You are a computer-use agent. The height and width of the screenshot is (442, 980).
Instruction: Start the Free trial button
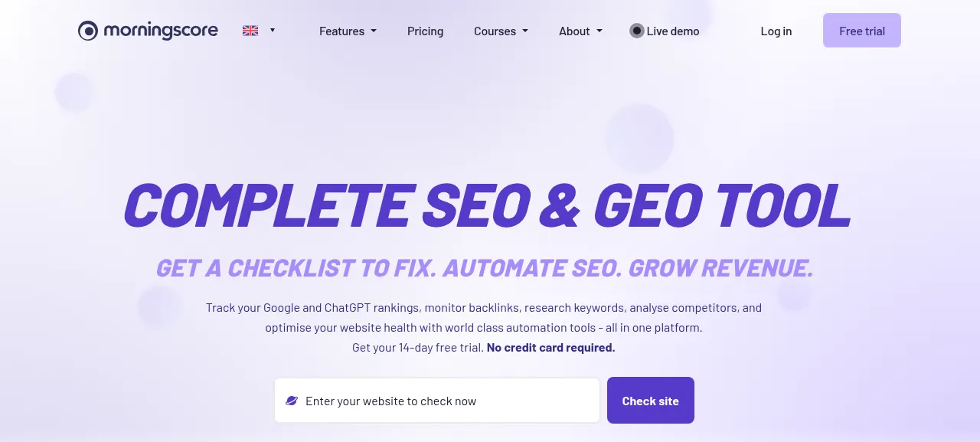862,31
